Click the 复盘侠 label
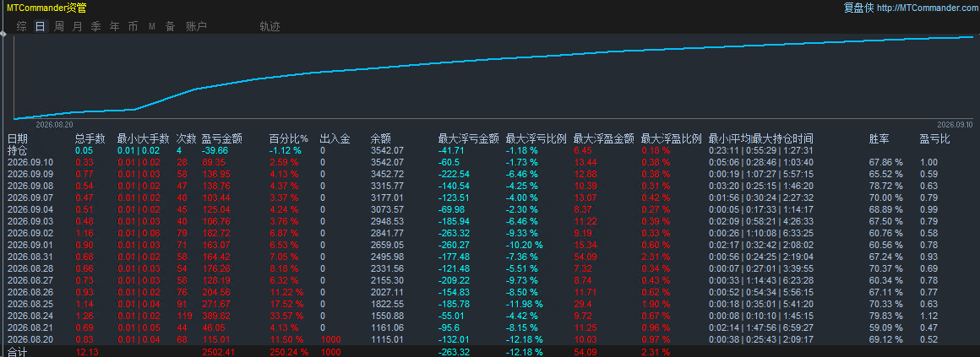Screen dimensions: 980x357 coord(857,8)
